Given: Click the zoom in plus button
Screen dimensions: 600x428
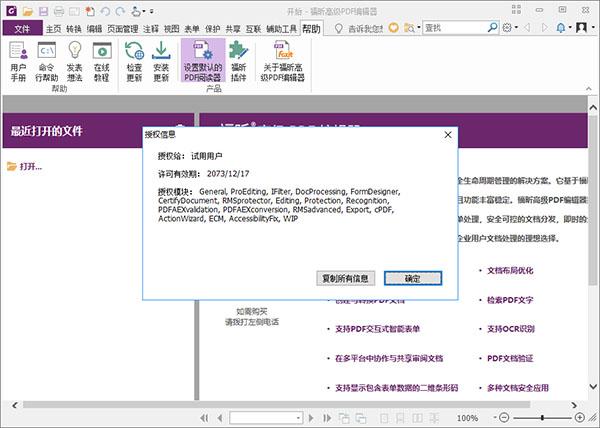Looking at the screenshot, I should (x=580, y=418).
